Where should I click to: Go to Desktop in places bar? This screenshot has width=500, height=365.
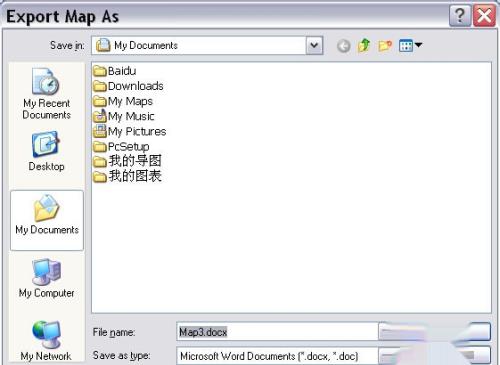click(46, 152)
